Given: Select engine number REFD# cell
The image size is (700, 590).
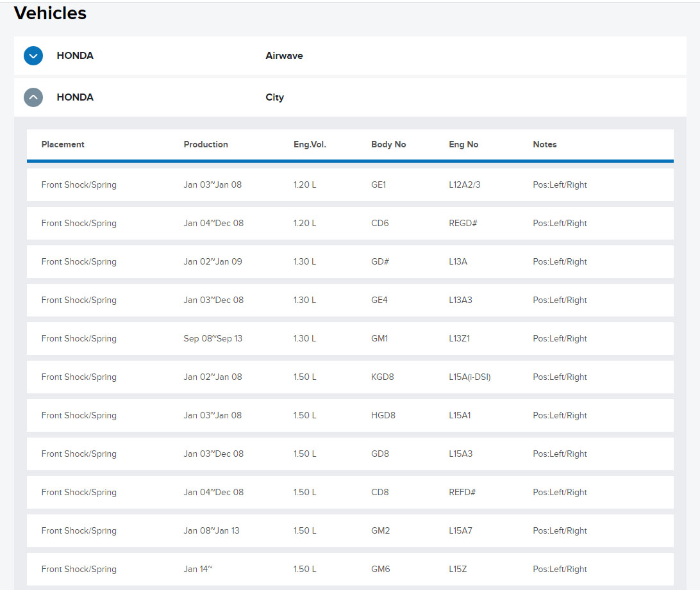Looking at the screenshot, I should pyautogui.click(x=463, y=492).
